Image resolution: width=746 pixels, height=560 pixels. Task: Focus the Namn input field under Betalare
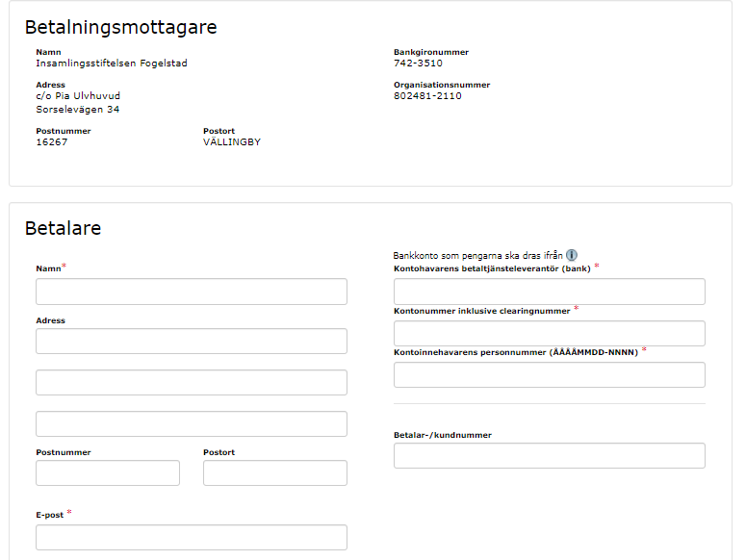click(x=192, y=292)
